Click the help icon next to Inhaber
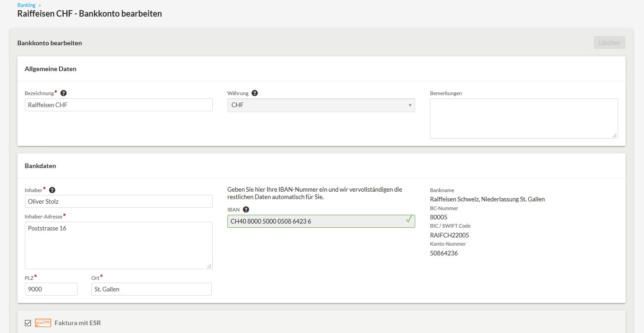This screenshot has width=644, height=333. pyautogui.click(x=52, y=190)
